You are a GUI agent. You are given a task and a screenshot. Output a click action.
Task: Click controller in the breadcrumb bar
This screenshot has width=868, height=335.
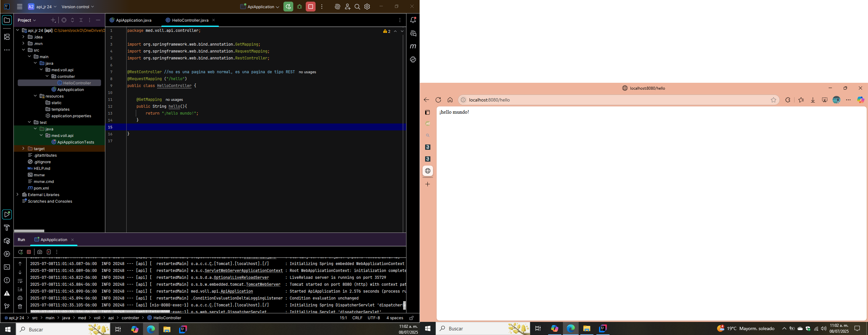131,318
